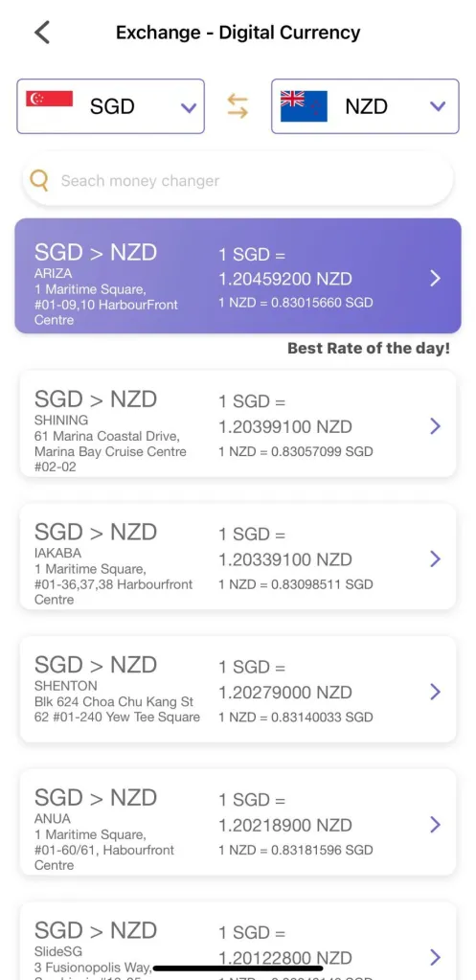The image size is (476, 980).
Task: Open the SHENTON Yew Tee Square listing
Action: (x=238, y=690)
